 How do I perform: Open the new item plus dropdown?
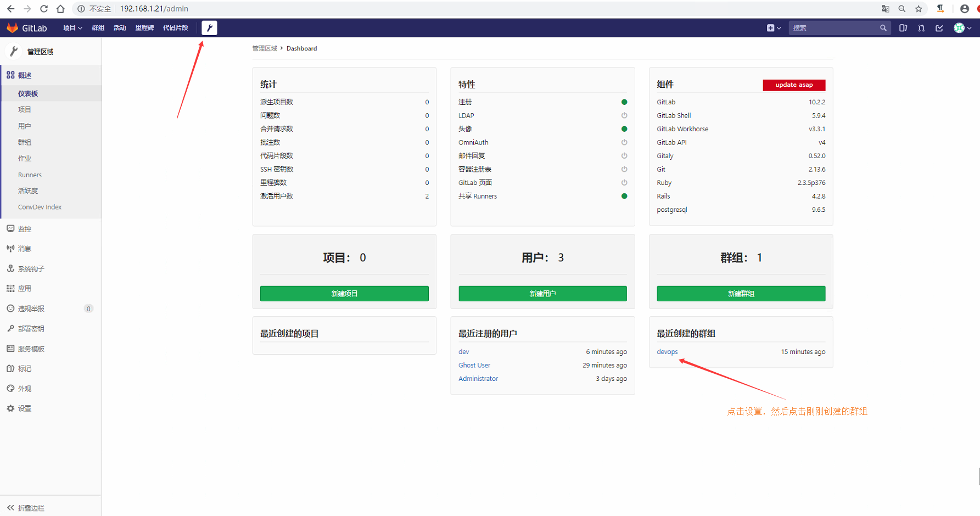pos(774,28)
